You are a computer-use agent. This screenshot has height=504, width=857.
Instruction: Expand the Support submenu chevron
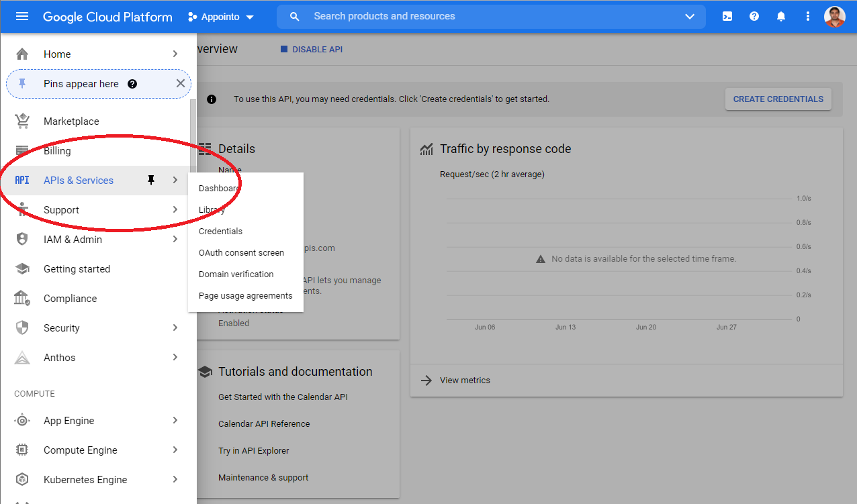coord(175,209)
